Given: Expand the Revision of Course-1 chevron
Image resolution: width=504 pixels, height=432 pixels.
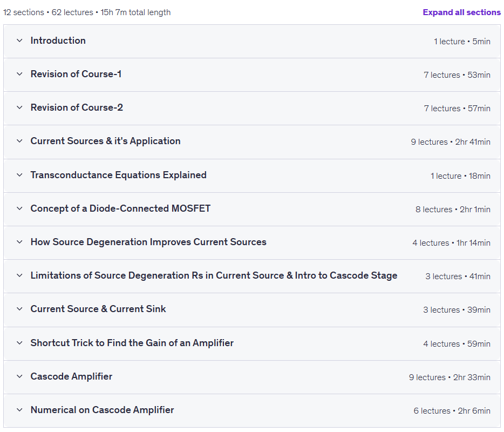Looking at the screenshot, I should [x=19, y=74].
